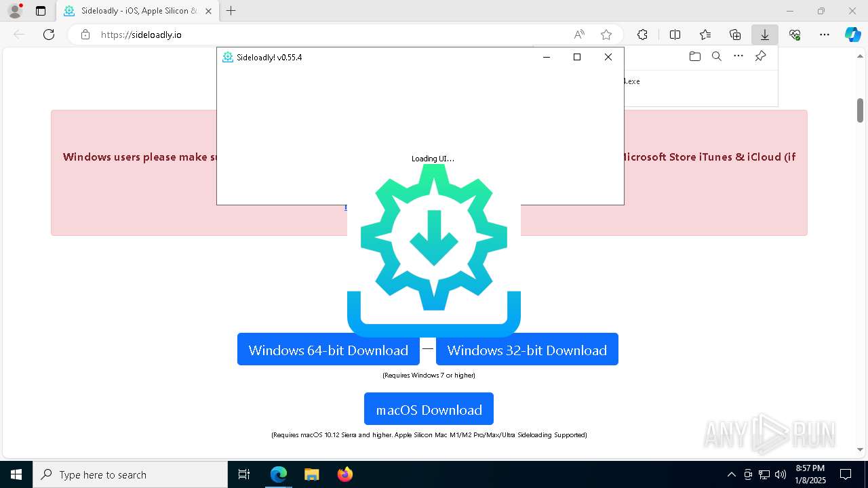The image size is (868, 488).
Task: Toggle Read aloud icon in address bar
Action: [x=579, y=35]
